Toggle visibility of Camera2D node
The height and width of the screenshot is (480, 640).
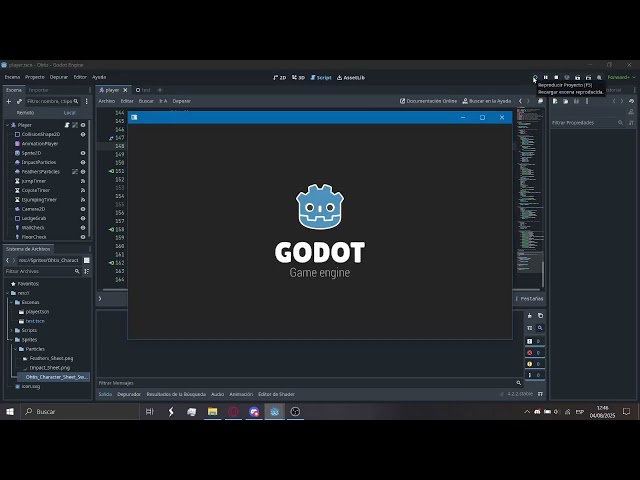coord(83,209)
